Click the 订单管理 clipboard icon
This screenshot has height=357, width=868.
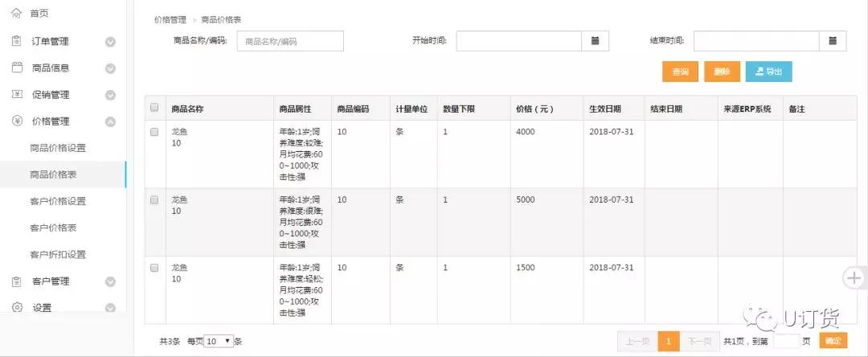coord(17,41)
